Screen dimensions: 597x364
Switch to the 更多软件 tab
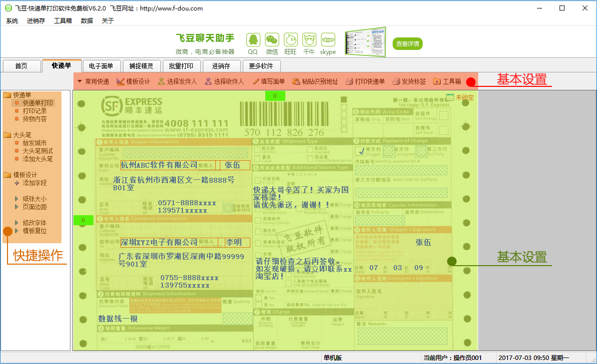point(261,66)
